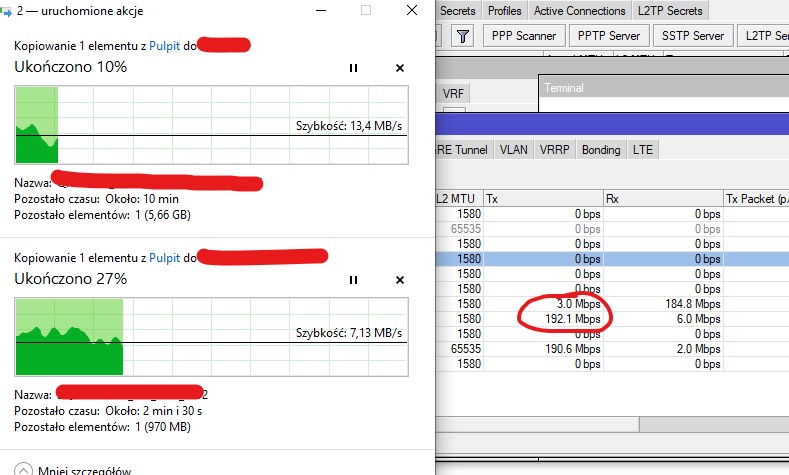
Task: Pause the 27% copy operation
Action: coord(353,280)
